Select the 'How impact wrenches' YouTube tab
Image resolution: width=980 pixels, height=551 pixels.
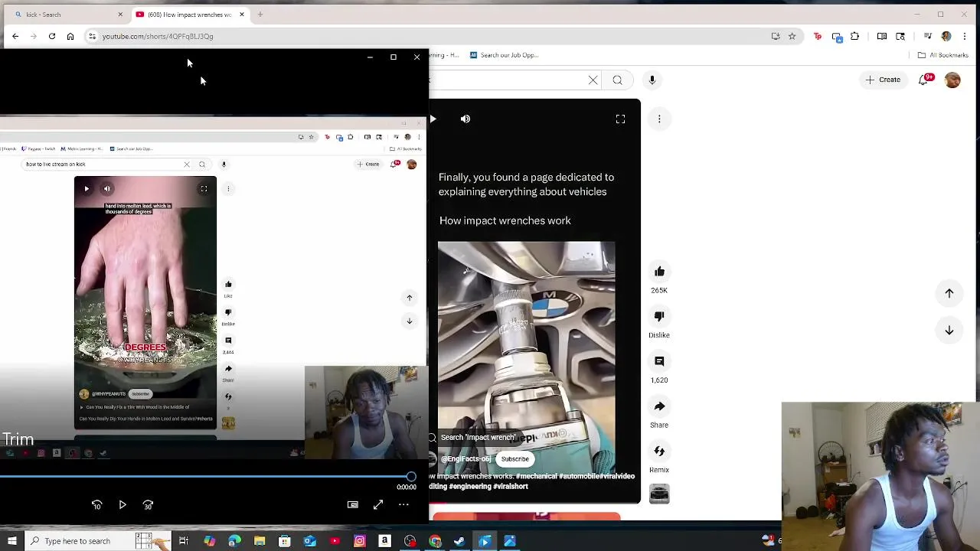point(190,15)
